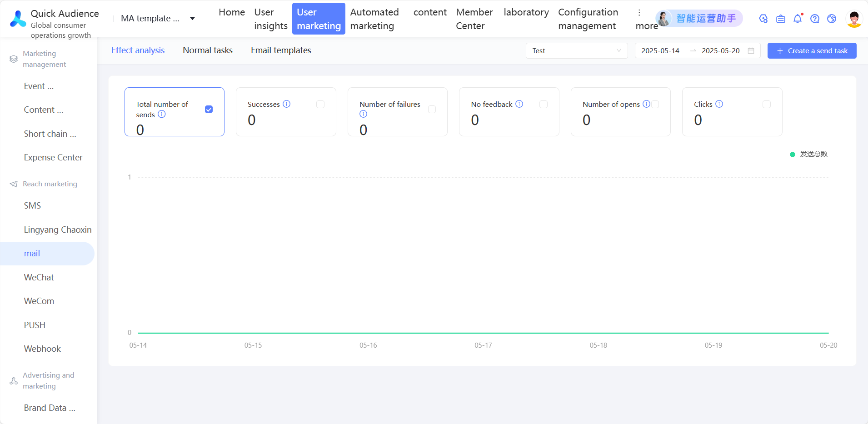Switch to Effect analysis tab
Screen dimensions: 868x424
click(x=138, y=50)
